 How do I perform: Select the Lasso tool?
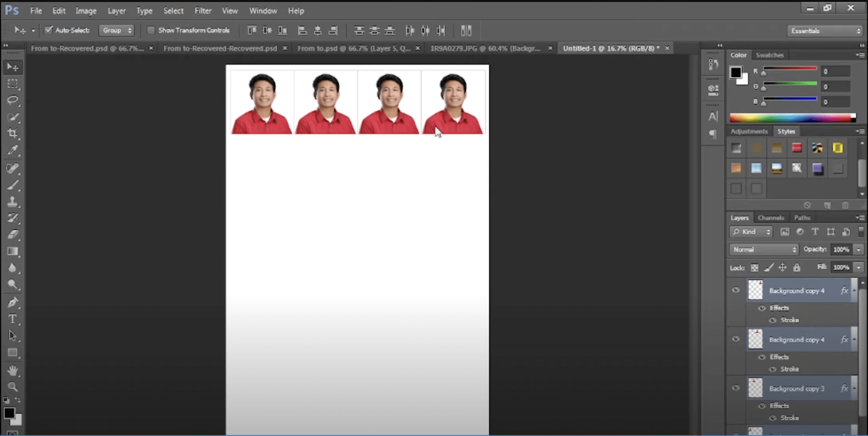(12, 100)
